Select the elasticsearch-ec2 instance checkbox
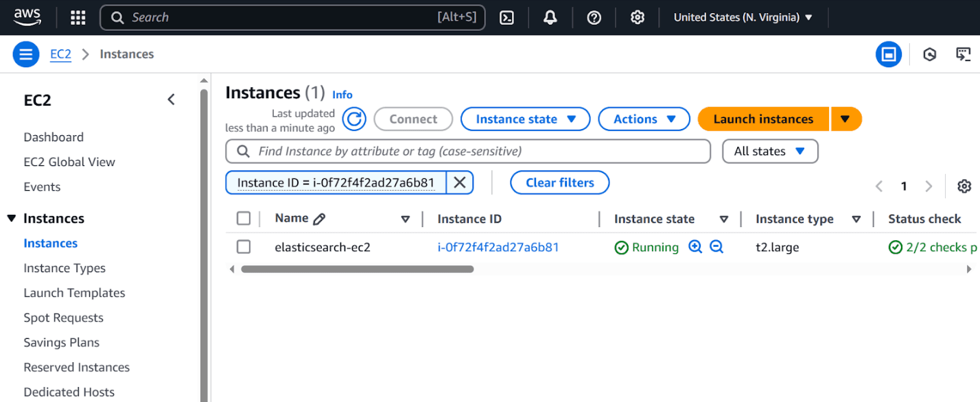Screen dimensions: 980x402 (244, 247)
